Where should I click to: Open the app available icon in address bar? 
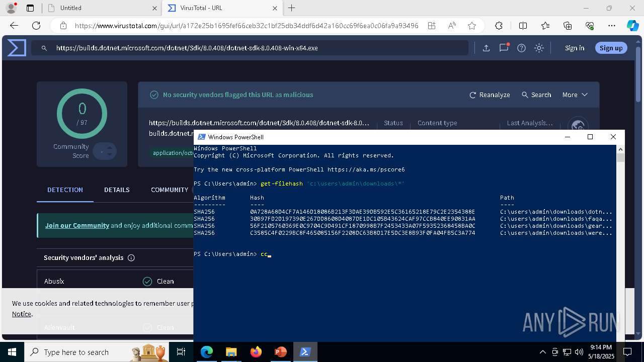[432, 26]
